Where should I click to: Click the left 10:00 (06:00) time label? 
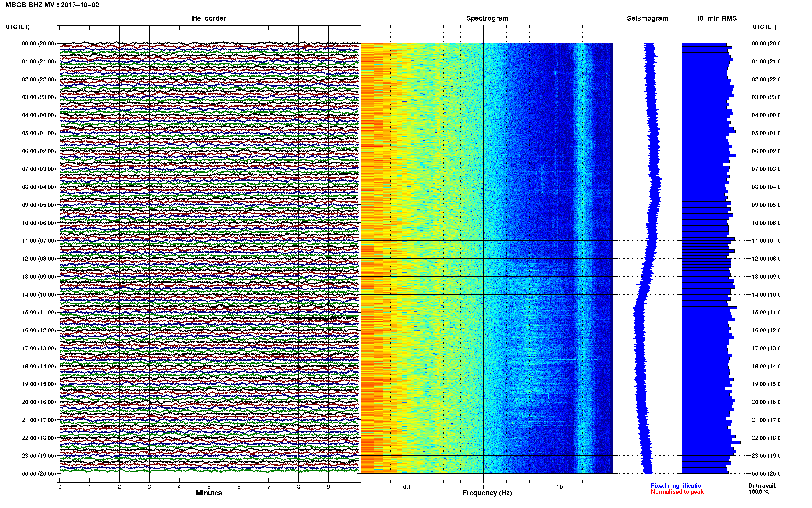point(39,223)
